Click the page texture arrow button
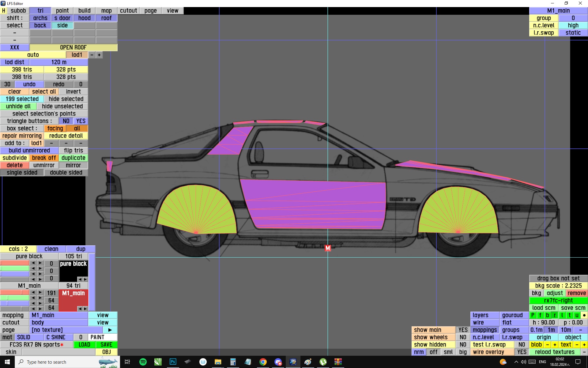The image size is (588, 368). point(110,330)
